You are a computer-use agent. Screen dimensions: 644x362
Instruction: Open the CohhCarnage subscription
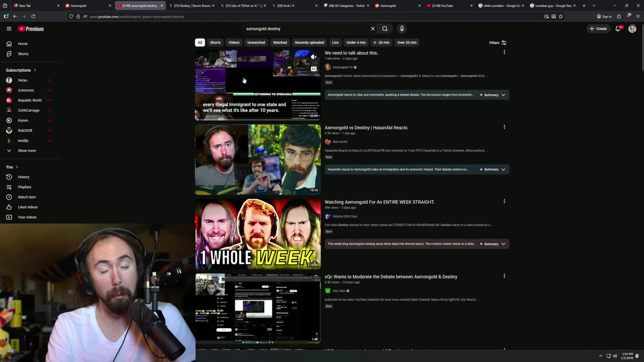[28, 110]
